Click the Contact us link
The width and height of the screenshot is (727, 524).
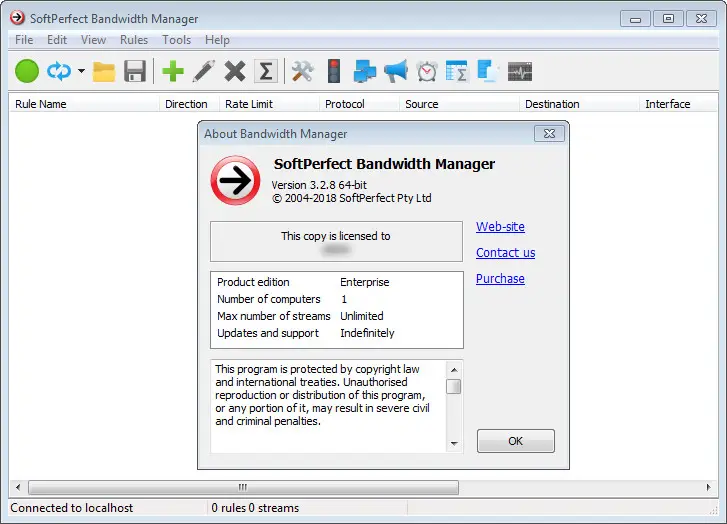pos(505,253)
